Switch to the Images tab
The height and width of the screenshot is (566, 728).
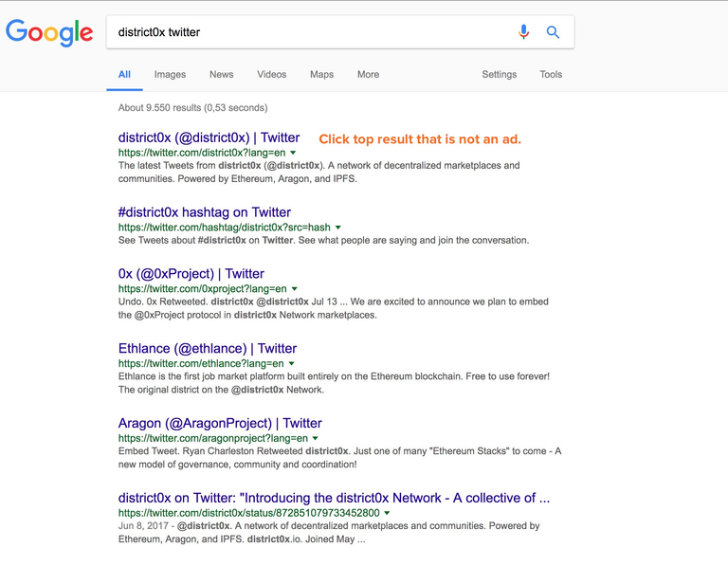point(170,74)
